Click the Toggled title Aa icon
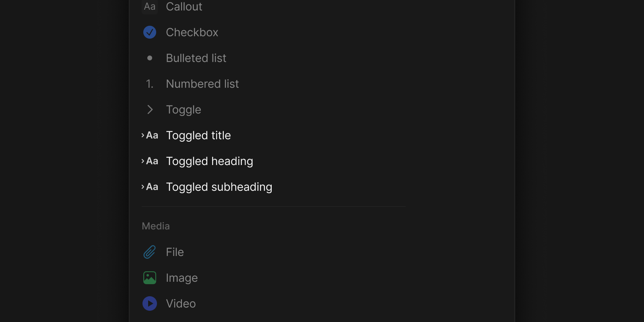 click(150, 135)
